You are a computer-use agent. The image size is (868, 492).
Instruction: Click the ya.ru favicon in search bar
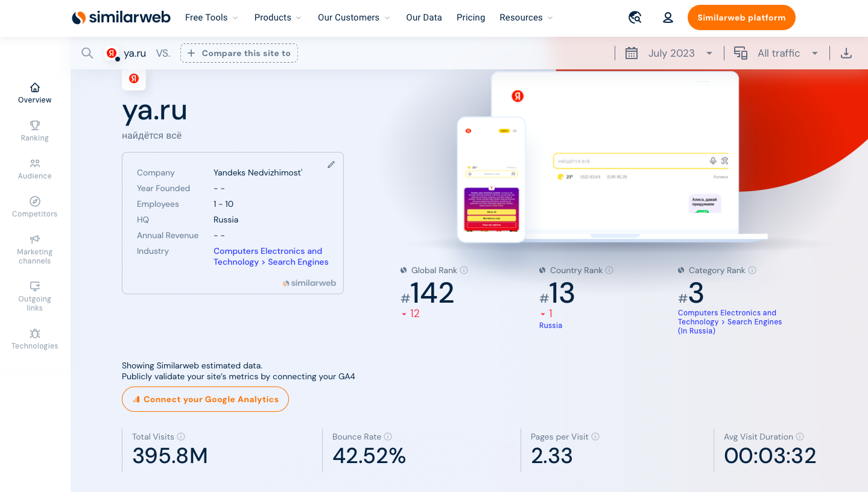pyautogui.click(x=112, y=53)
